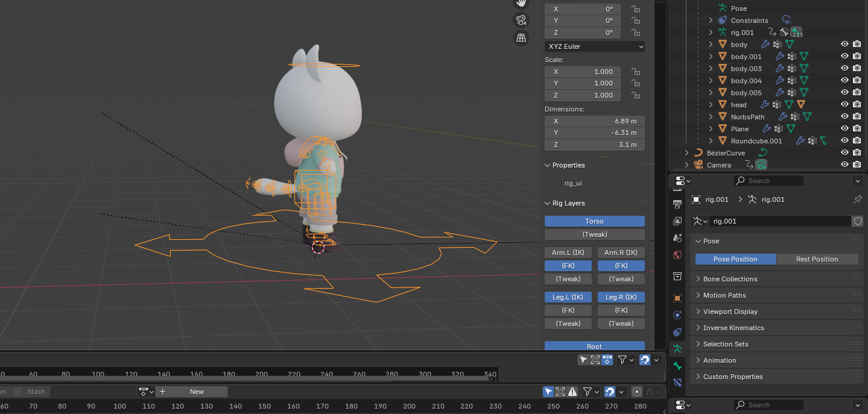The width and height of the screenshot is (868, 414).
Task: Open the Bone Constraints properties tab
Action: point(677,382)
